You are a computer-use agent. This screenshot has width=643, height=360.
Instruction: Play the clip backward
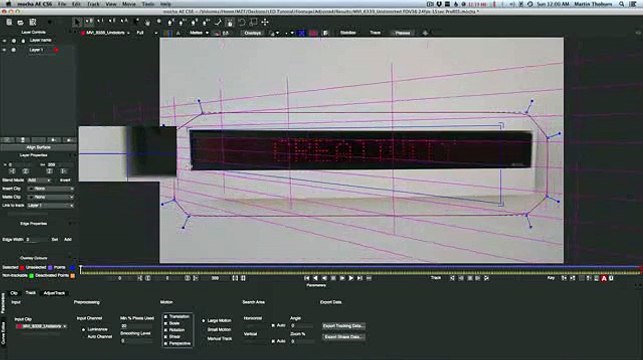tap(315, 278)
